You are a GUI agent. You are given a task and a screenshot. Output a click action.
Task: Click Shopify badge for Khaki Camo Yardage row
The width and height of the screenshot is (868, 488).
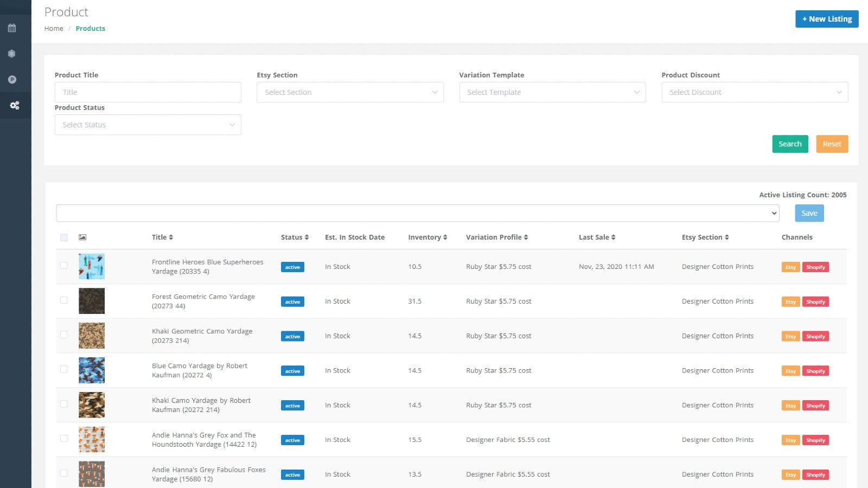point(815,406)
